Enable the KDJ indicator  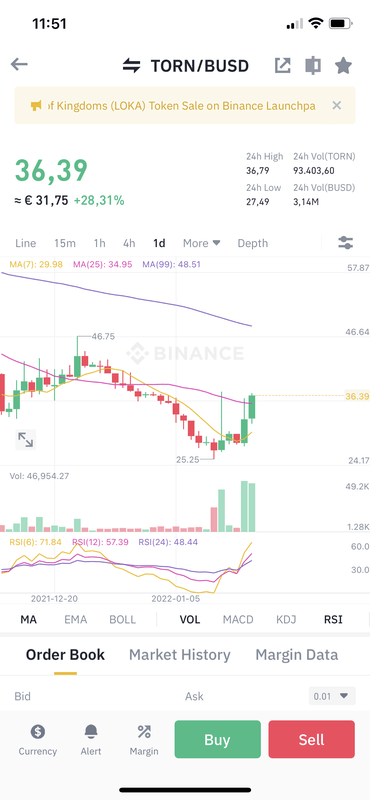286,619
